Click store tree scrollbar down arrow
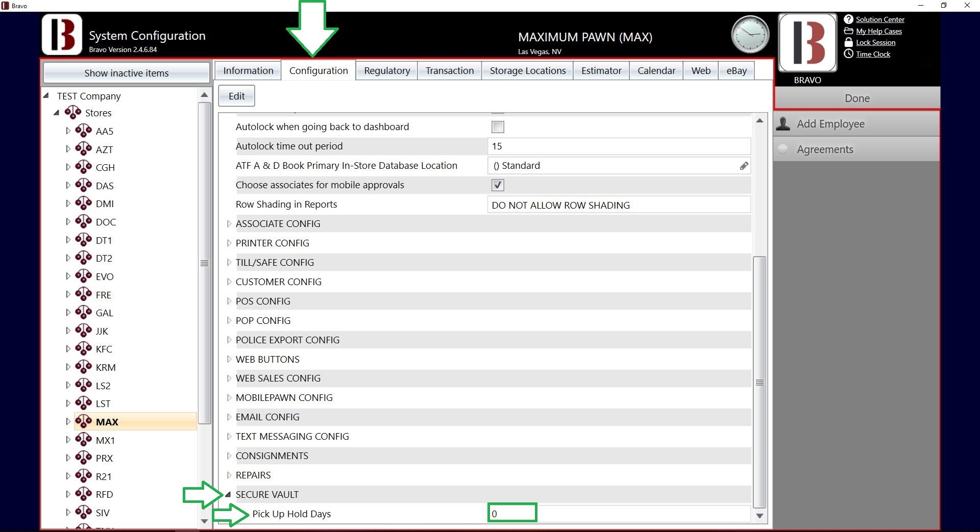 point(204,521)
